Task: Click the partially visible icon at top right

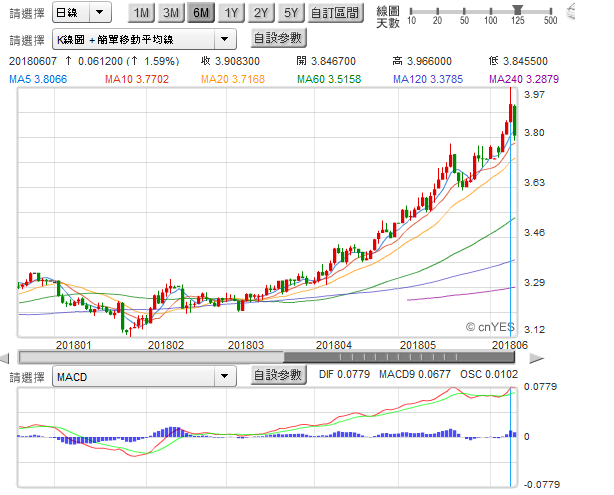Action: (x=571, y=11)
